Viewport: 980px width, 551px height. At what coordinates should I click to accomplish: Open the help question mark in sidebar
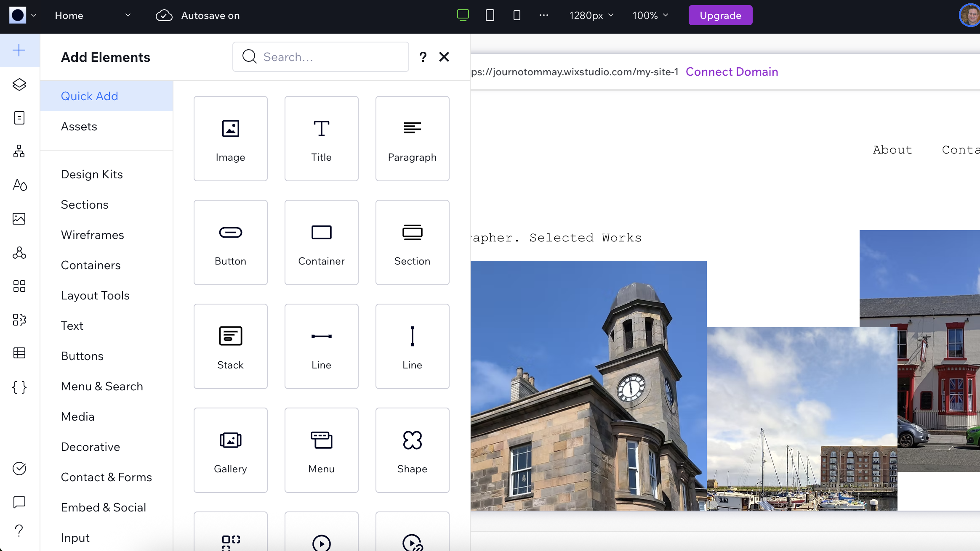19,531
